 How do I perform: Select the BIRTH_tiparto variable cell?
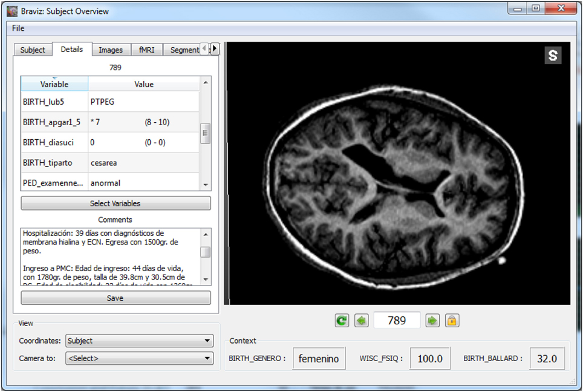click(x=54, y=163)
